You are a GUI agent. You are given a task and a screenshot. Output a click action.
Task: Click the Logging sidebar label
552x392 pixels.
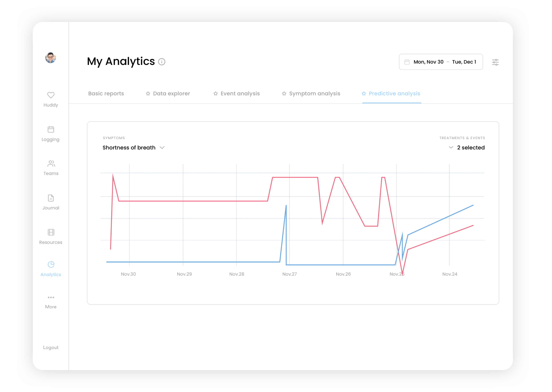[x=50, y=139]
